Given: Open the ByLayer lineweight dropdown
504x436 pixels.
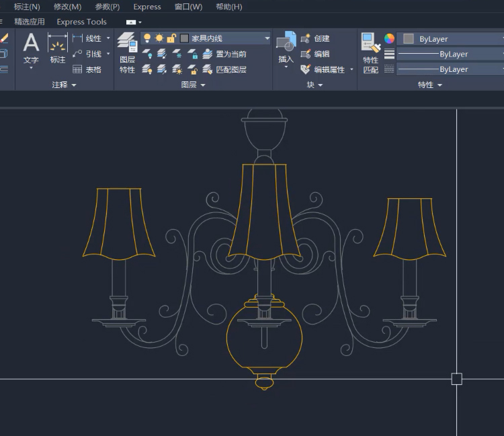Looking at the screenshot, I should point(451,54).
